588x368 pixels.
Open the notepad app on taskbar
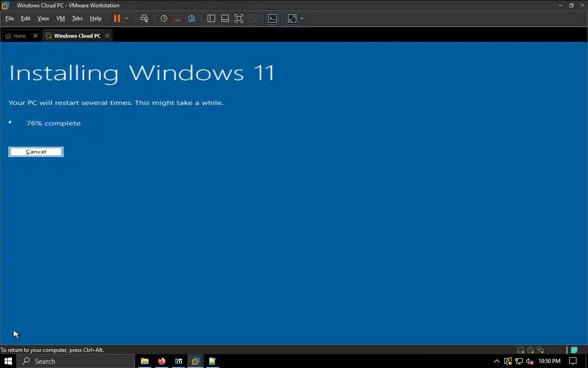(212, 361)
